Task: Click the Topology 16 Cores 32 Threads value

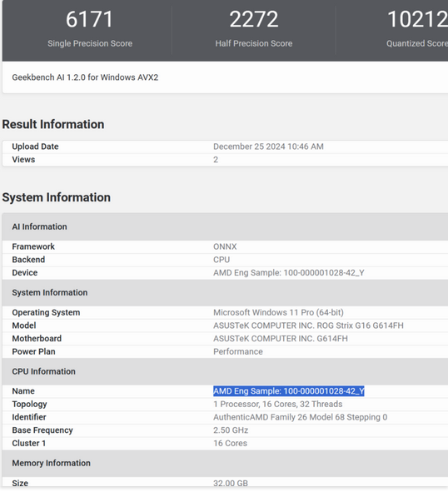Action: coord(278,404)
